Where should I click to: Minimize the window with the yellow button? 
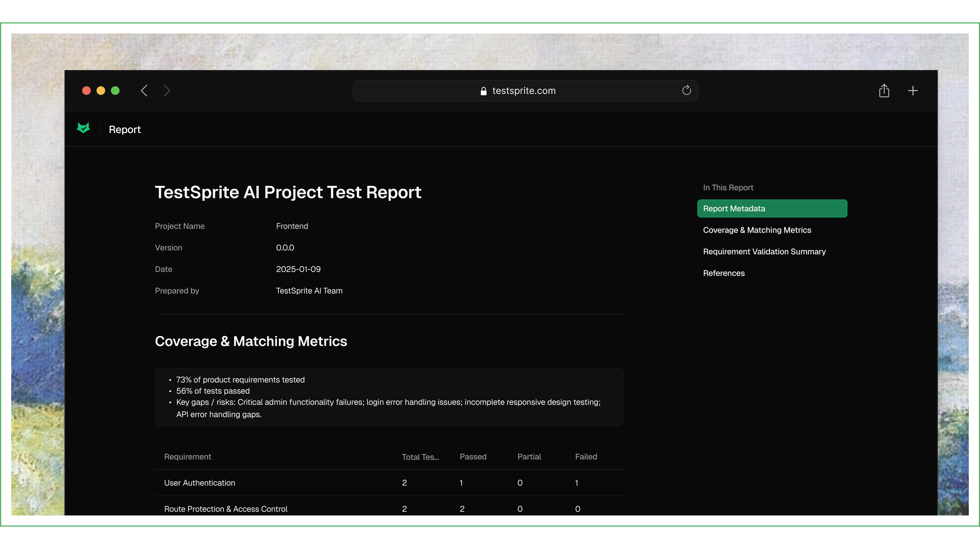point(101,91)
